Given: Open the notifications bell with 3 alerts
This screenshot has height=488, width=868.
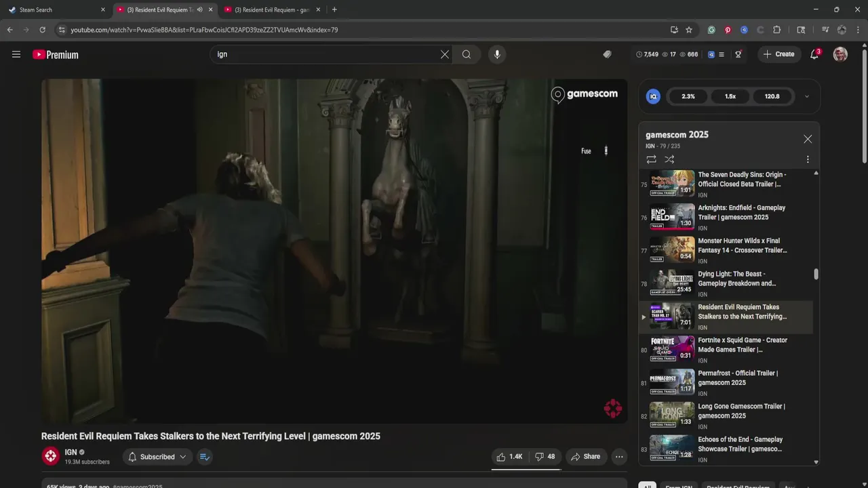Looking at the screenshot, I should click(814, 54).
